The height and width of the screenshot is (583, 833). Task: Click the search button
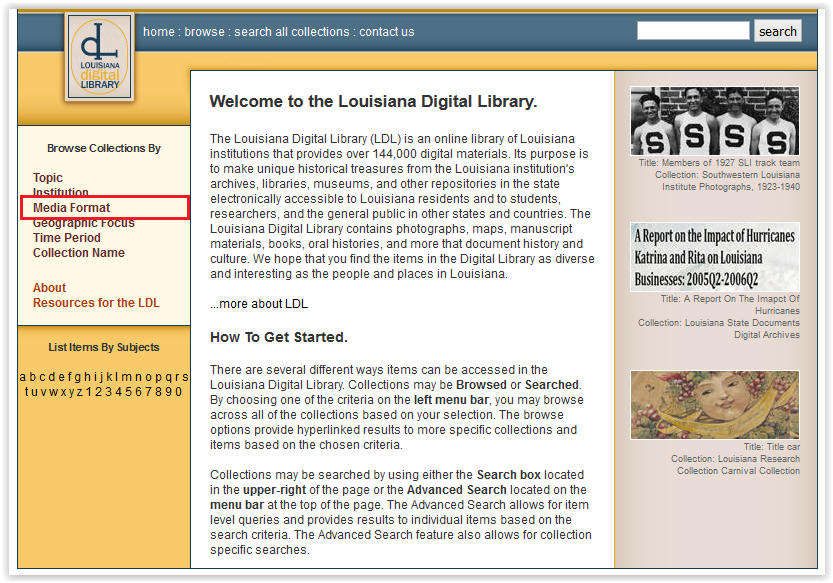pos(778,31)
